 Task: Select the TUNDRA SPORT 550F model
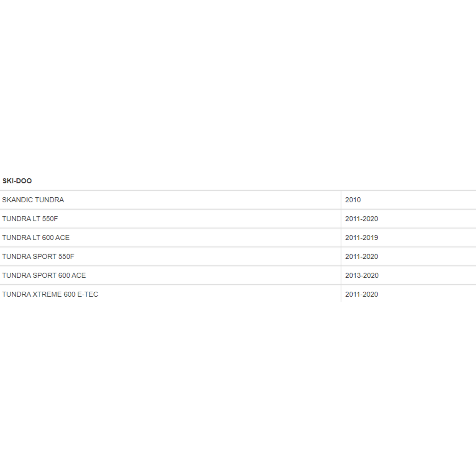click(x=38, y=257)
